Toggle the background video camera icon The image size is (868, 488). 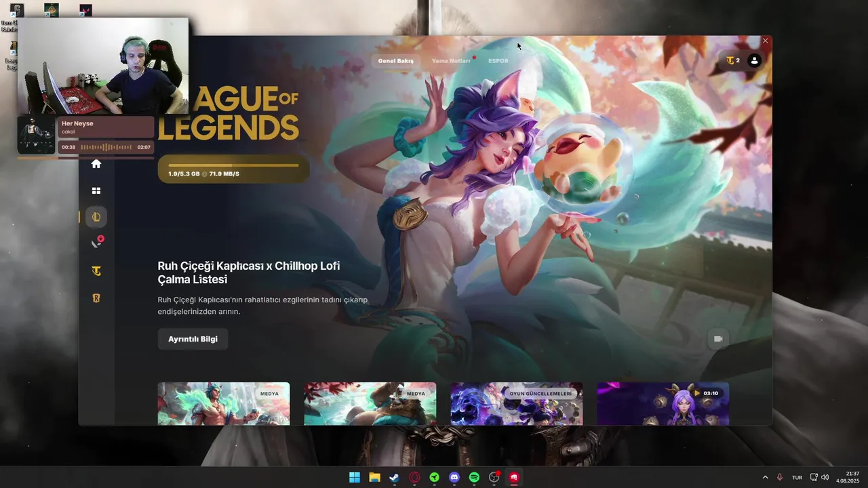coord(718,339)
